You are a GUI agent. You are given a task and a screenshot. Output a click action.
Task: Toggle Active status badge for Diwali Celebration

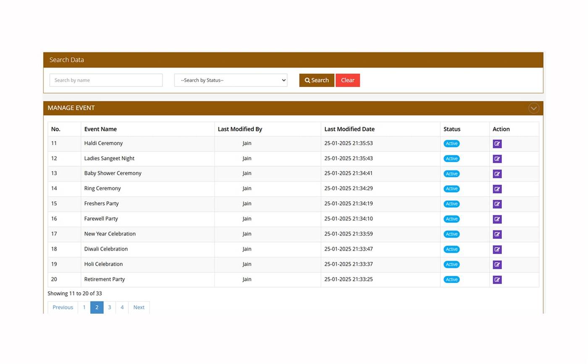(x=451, y=249)
